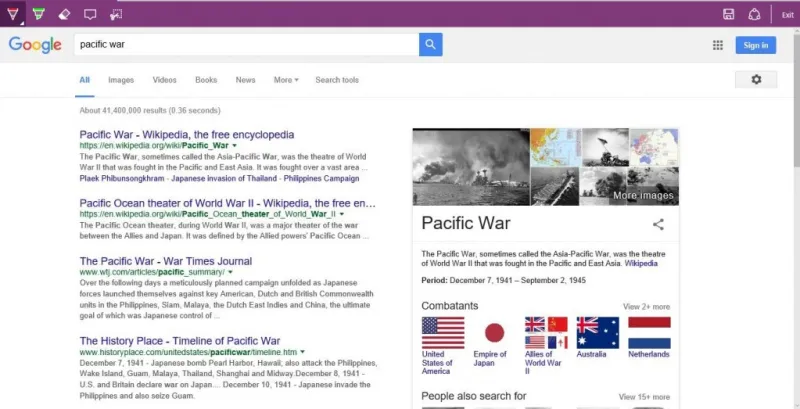Click the Australia flag icon
The height and width of the screenshot is (409, 800).
(x=597, y=333)
